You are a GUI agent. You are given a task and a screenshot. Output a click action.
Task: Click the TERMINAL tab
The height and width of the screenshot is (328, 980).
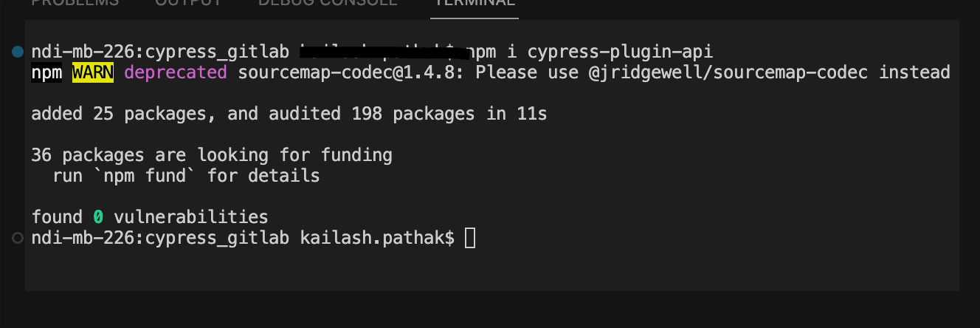tap(475, 2)
